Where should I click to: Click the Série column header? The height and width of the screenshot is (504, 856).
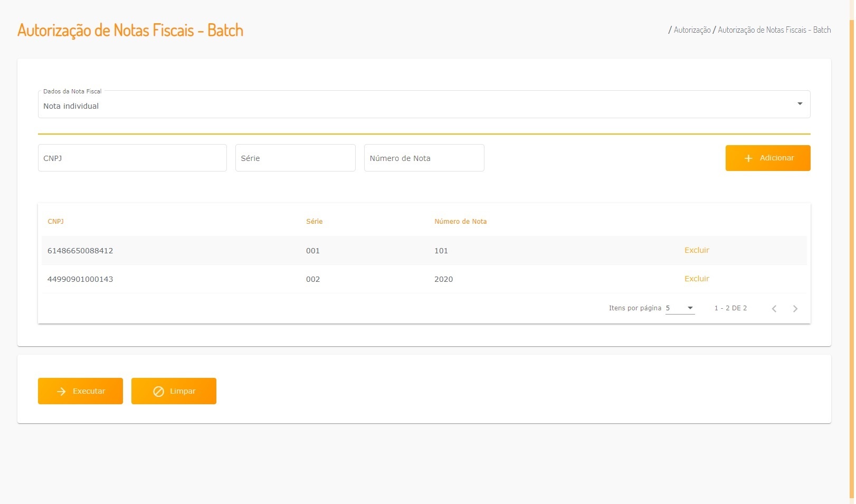314,222
